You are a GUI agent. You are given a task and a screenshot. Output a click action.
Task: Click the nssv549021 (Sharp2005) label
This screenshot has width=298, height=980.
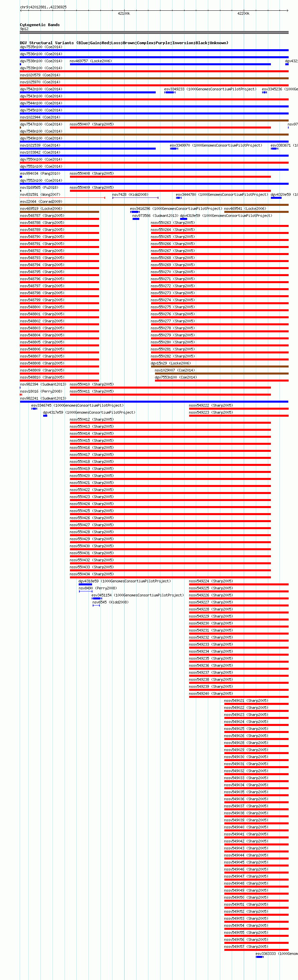(x=246, y=701)
